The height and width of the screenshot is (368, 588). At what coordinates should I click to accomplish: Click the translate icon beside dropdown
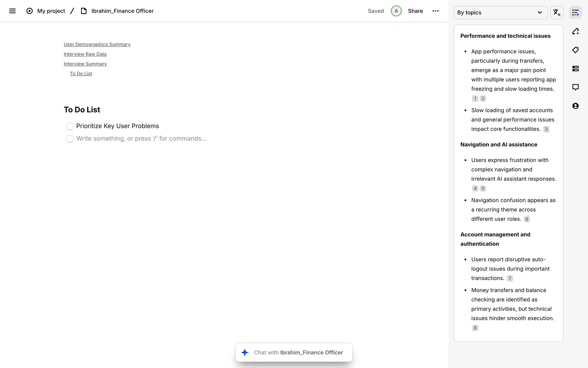click(556, 13)
